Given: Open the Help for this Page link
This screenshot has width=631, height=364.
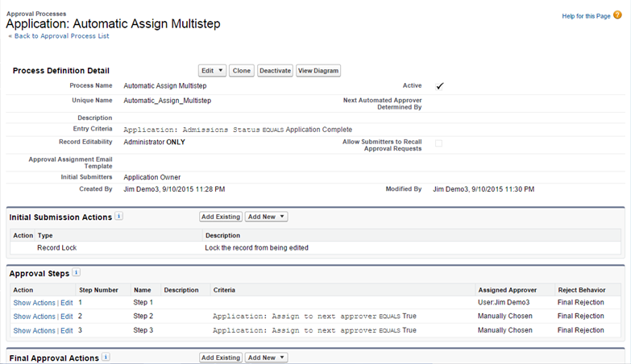Looking at the screenshot, I should coord(586,16).
